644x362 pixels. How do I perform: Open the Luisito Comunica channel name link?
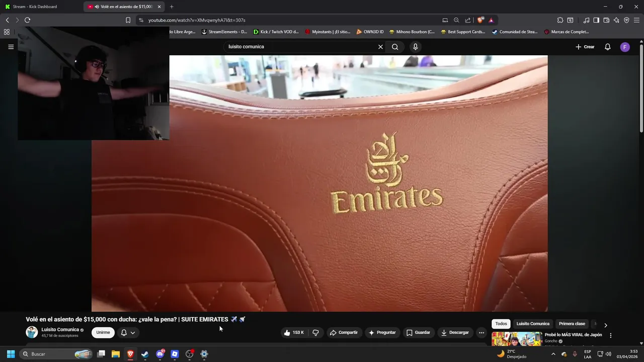[x=60, y=330]
